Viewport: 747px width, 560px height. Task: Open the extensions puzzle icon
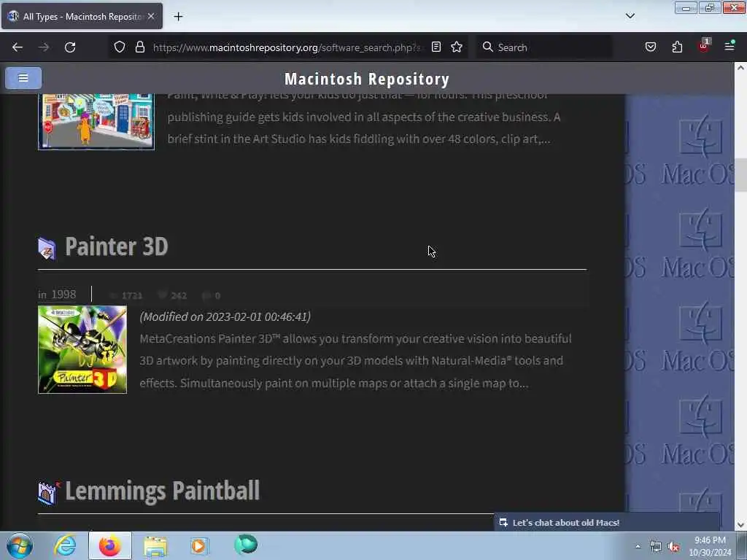(677, 47)
